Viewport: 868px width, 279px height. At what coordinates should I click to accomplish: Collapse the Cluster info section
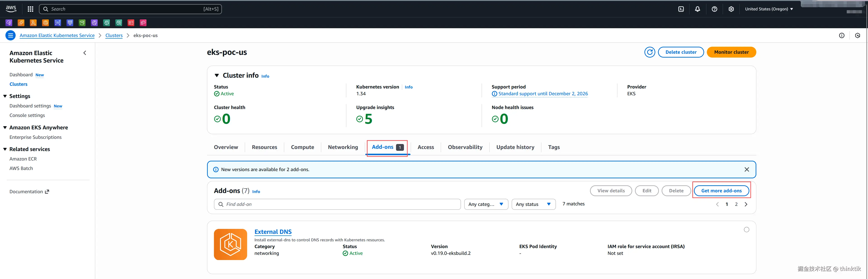[x=217, y=75]
